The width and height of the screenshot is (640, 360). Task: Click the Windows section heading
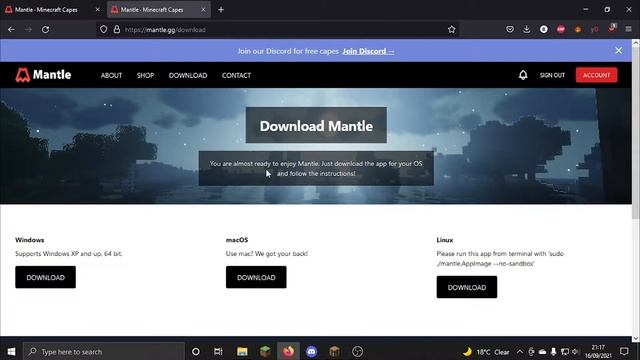point(29,240)
